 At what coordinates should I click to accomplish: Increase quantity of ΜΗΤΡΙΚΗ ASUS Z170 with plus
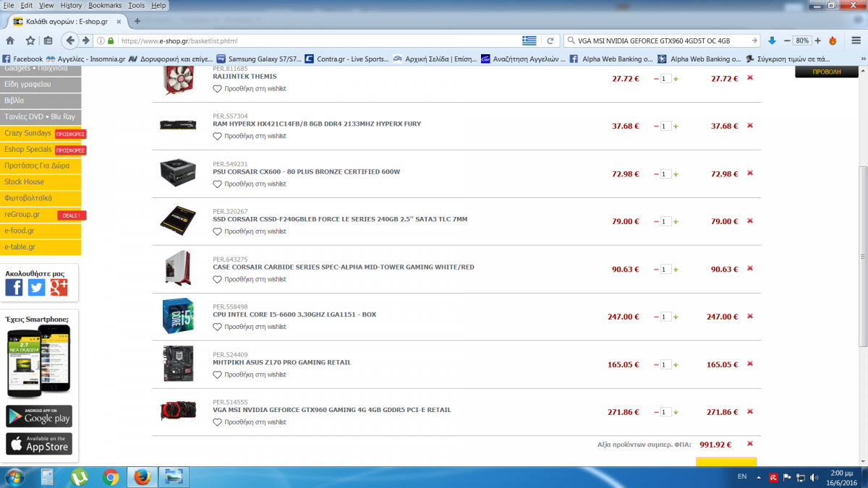click(x=676, y=364)
